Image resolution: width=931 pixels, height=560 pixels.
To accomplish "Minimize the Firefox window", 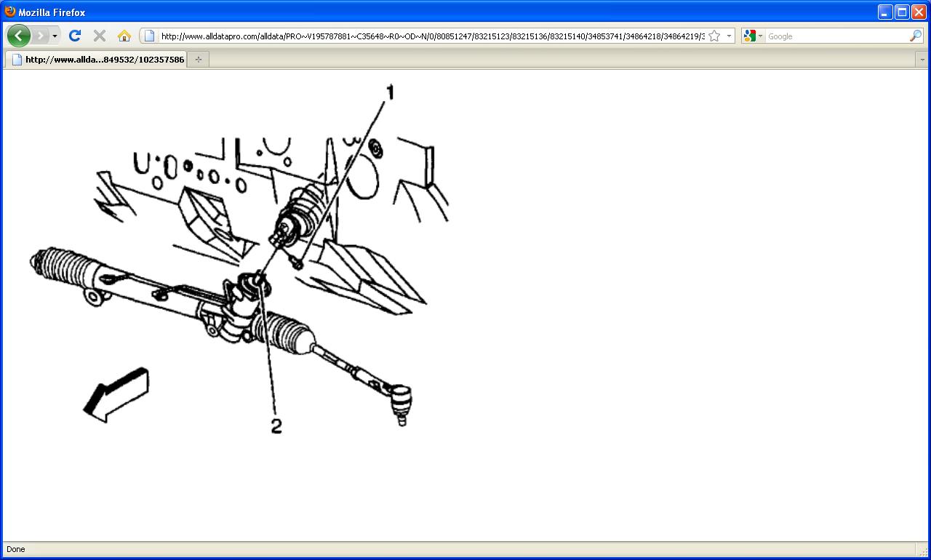I will (x=885, y=12).
